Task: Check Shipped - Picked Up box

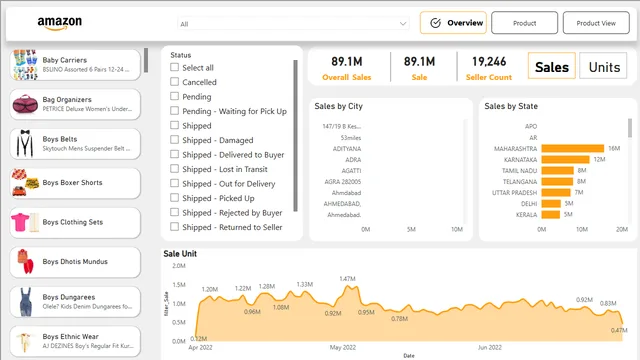Action: tap(174, 198)
